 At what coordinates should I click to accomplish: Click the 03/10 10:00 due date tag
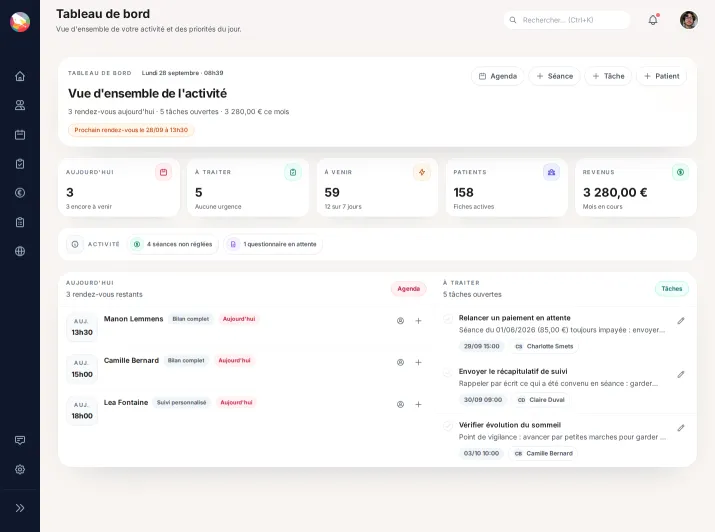click(x=481, y=453)
